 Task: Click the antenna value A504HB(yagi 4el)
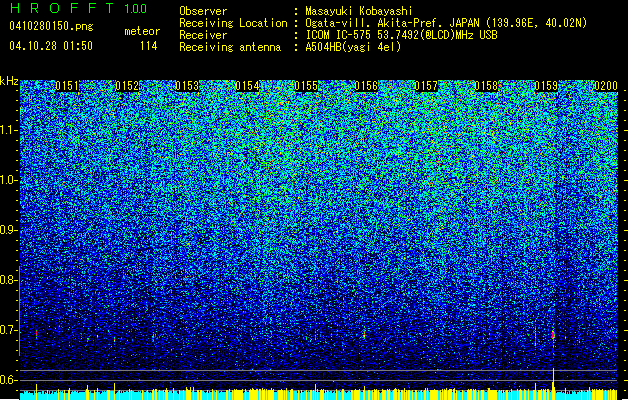coord(353,47)
